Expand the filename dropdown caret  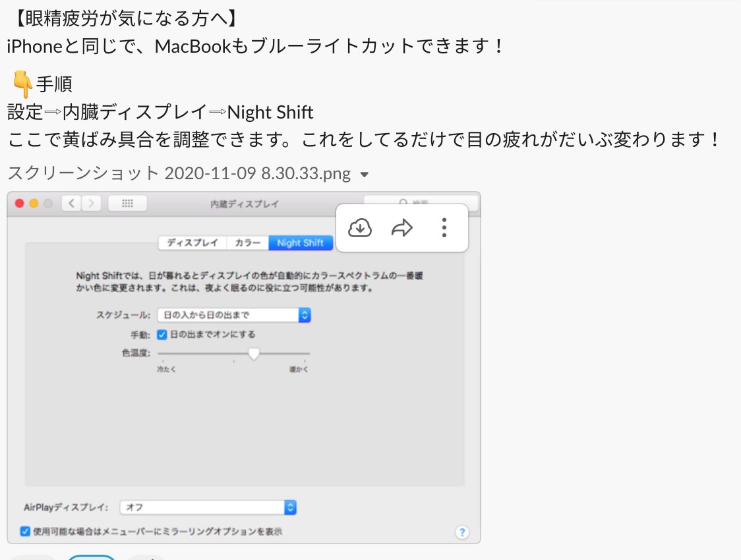pyautogui.click(x=364, y=175)
